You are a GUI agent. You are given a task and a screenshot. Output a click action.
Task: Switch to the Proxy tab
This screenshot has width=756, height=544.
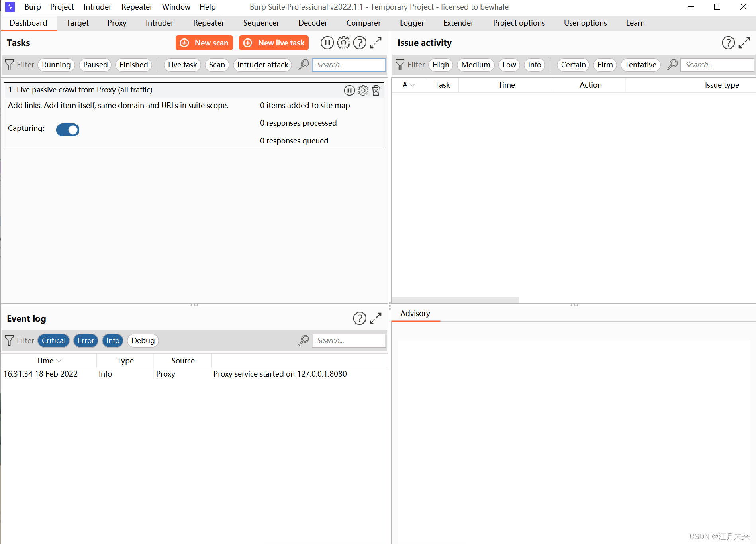pos(117,23)
